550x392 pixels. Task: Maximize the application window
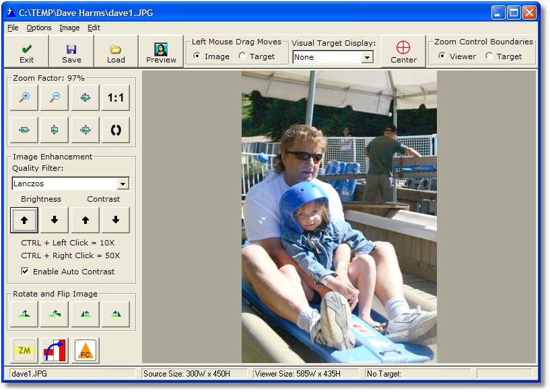(x=514, y=13)
